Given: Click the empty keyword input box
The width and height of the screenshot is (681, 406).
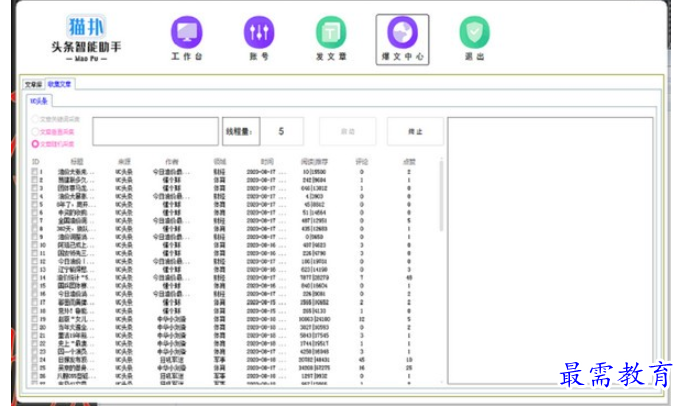Looking at the screenshot, I should (x=155, y=131).
